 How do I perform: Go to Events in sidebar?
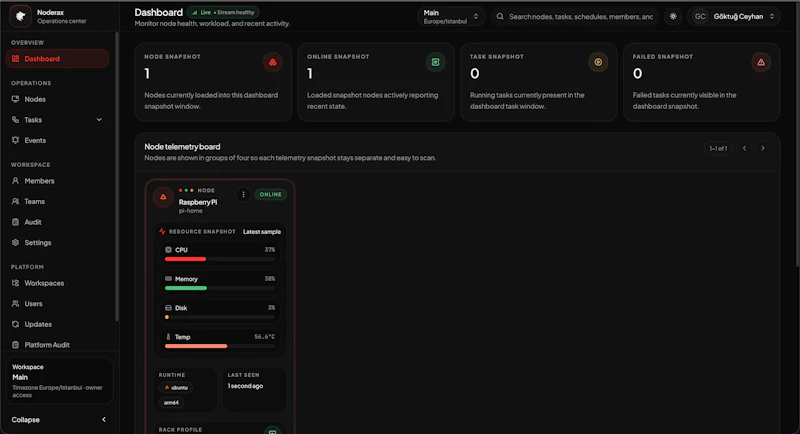[x=57, y=140]
